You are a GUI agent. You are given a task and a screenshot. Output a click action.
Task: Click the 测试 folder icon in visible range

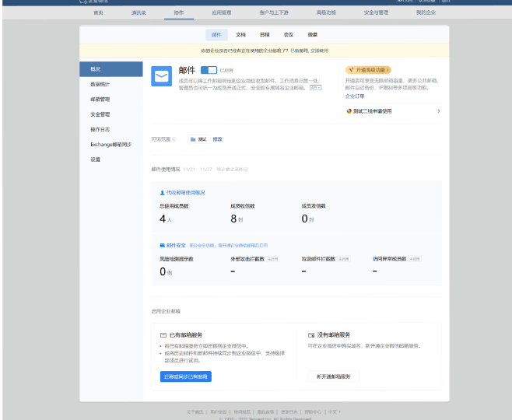[193, 139]
